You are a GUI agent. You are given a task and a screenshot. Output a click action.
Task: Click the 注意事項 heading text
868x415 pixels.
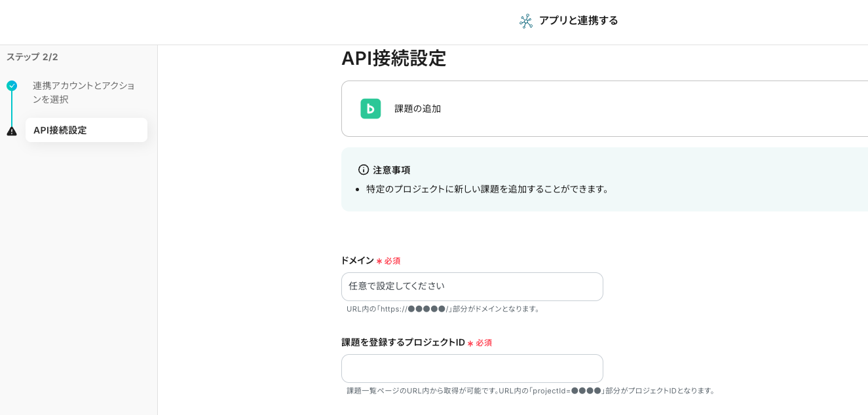pyautogui.click(x=391, y=170)
